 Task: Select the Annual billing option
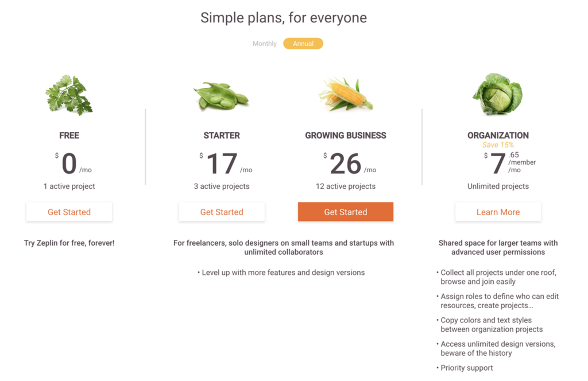tap(303, 44)
